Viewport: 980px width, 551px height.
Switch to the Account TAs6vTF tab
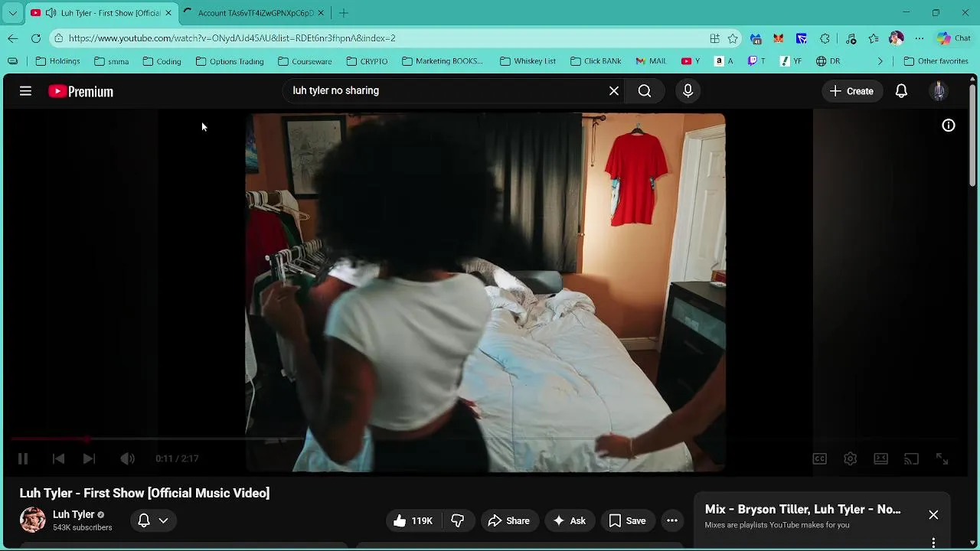(256, 13)
